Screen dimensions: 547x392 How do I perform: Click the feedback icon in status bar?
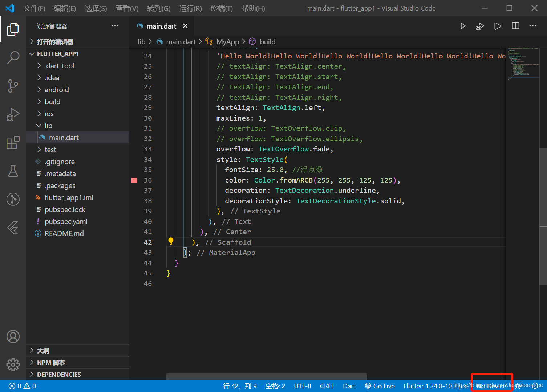(519, 386)
